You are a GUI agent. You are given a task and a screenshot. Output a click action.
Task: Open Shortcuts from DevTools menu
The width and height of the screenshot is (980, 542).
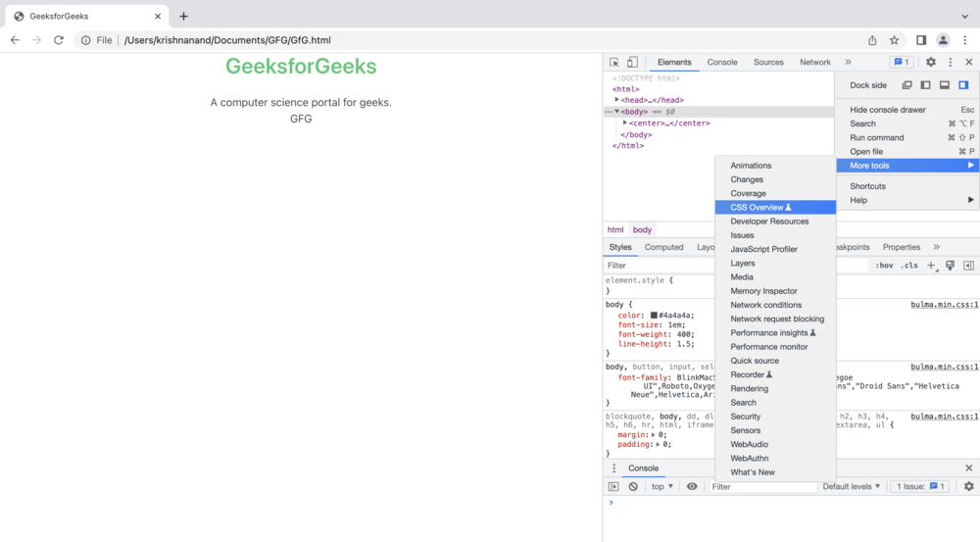point(907,186)
